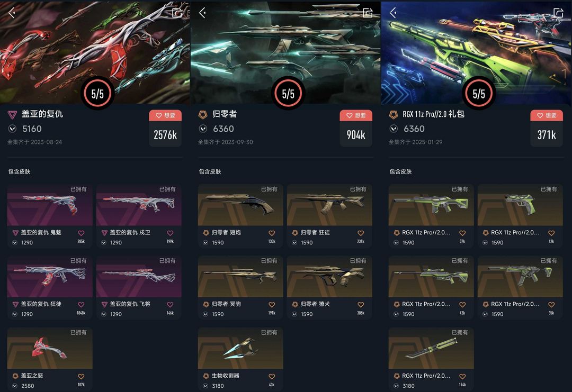Screen dimensions: 572x392
Task: Open the 归零者 冥驹 skin card
Action: click(240, 287)
